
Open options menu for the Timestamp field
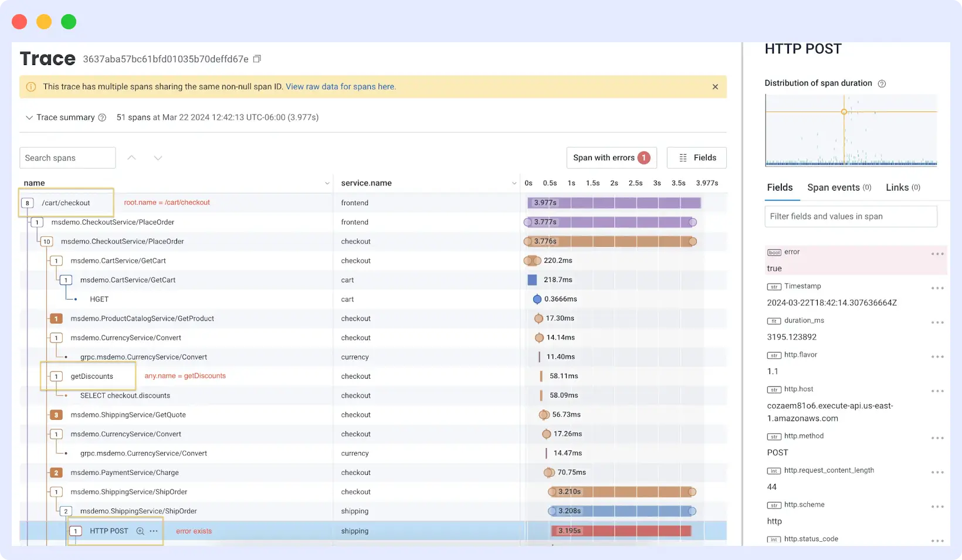pos(937,288)
